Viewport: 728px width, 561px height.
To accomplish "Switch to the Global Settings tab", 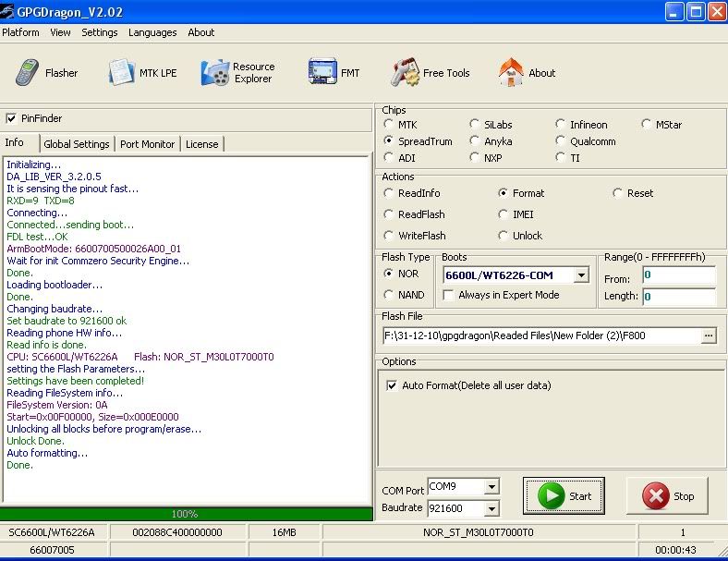I will (x=77, y=144).
